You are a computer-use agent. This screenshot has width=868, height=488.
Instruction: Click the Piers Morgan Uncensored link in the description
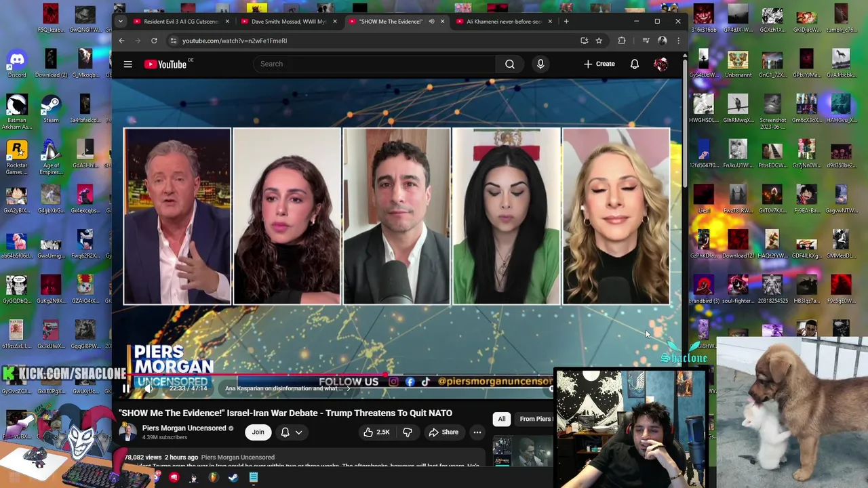coord(238,457)
